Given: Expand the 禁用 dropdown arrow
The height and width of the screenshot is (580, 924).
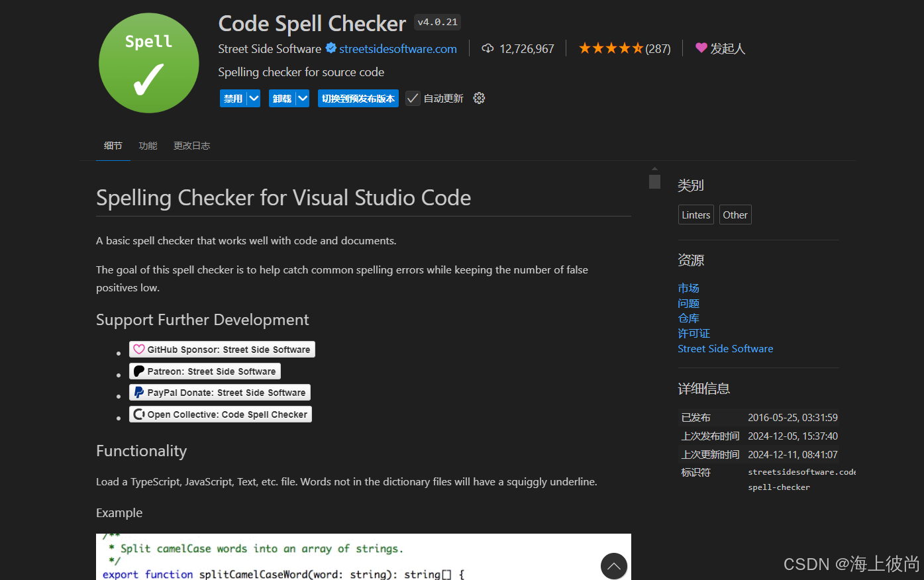Looking at the screenshot, I should (x=254, y=99).
